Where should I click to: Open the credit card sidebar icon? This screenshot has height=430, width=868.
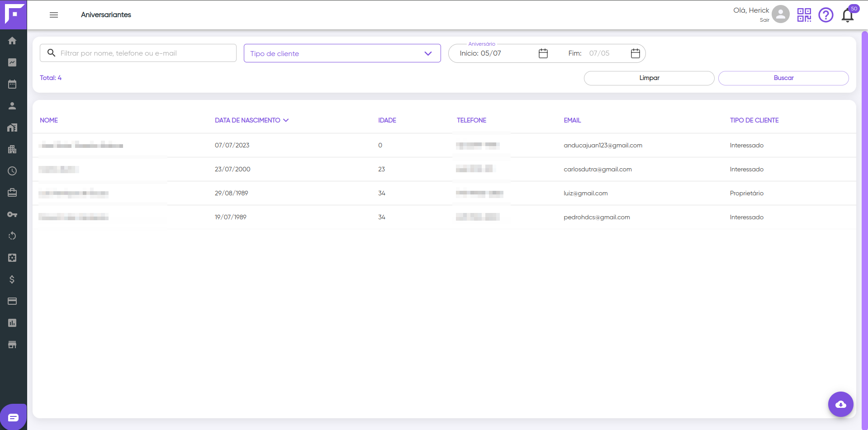pos(12,301)
